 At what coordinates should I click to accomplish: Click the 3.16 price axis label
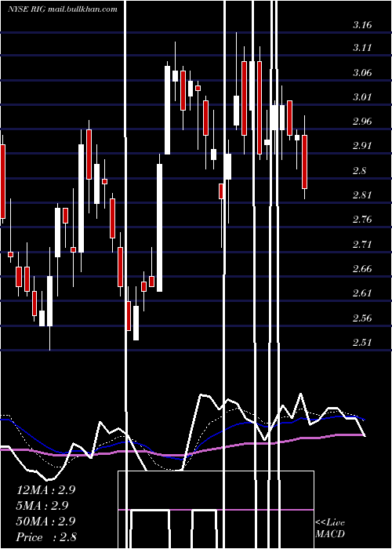pos(362,25)
